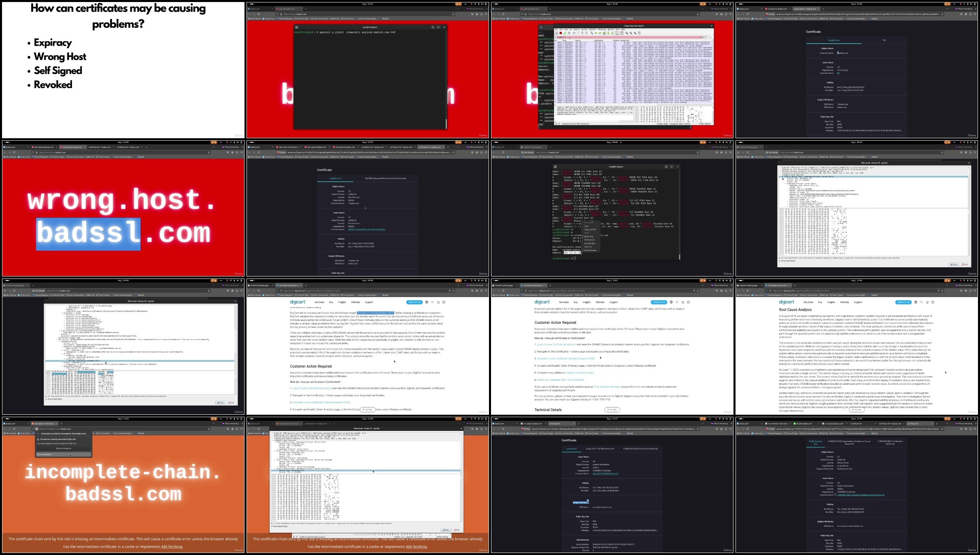Click Help button in third-row Wireshark packet window
Viewport: 980px width, 555px height.
pos(231,403)
